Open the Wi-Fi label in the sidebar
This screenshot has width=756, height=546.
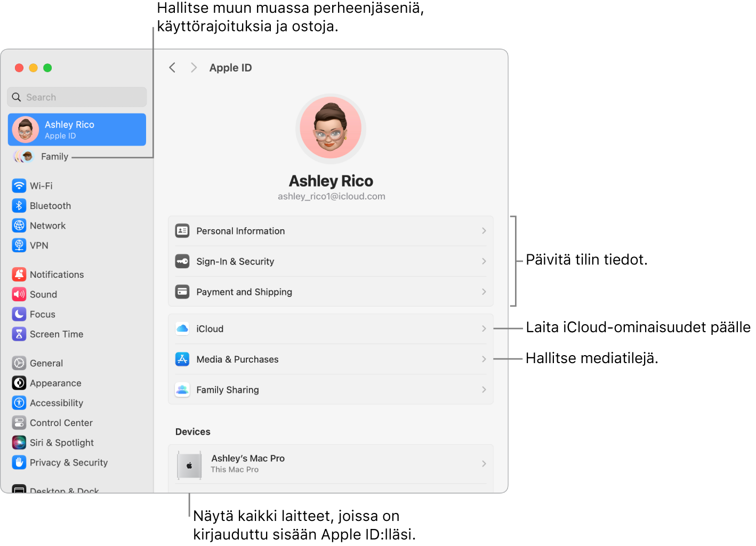(x=41, y=186)
